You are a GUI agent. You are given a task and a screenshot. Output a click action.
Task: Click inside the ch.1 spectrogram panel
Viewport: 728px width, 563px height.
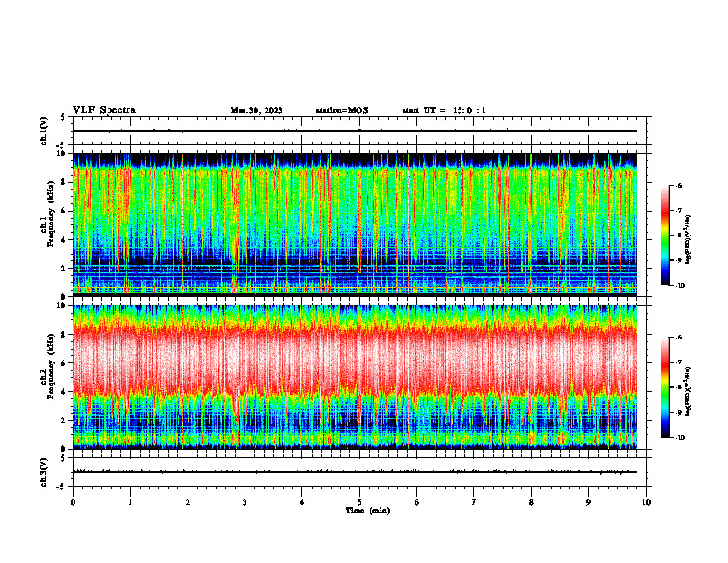[x=355, y=224]
